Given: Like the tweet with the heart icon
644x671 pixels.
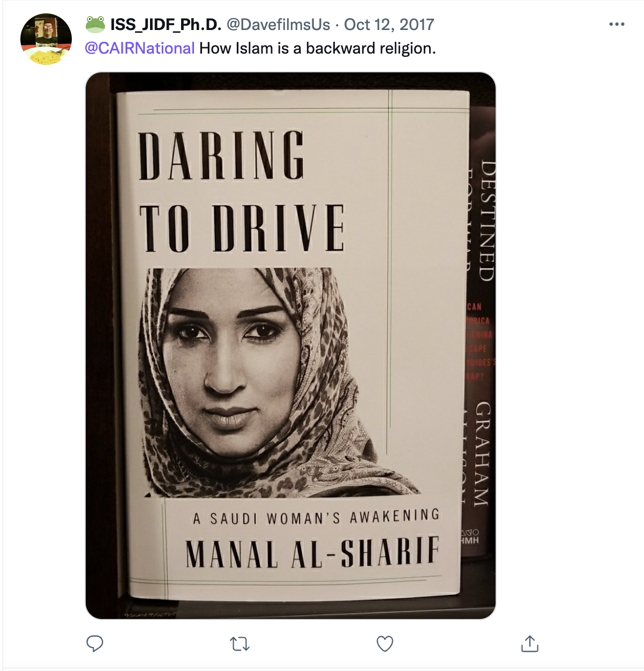Looking at the screenshot, I should pyautogui.click(x=385, y=643).
